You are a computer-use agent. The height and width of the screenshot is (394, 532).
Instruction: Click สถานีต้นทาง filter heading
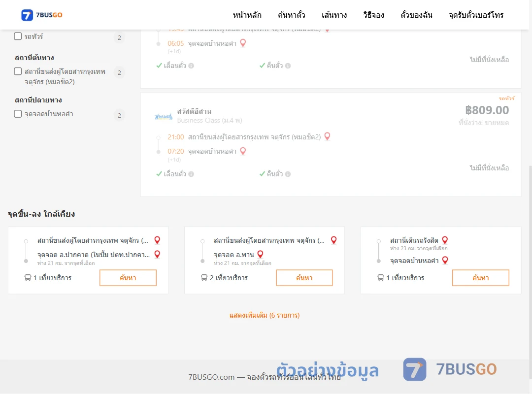34,58
